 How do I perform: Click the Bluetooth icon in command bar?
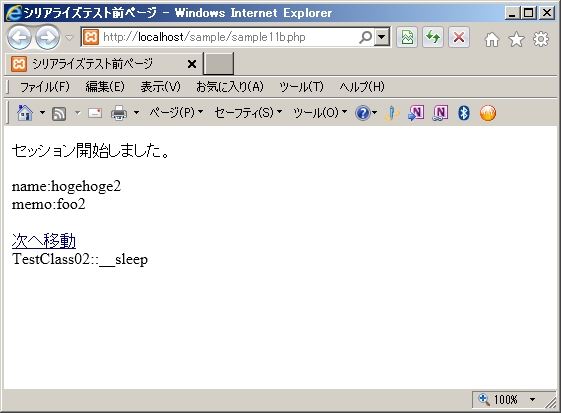tap(464, 113)
